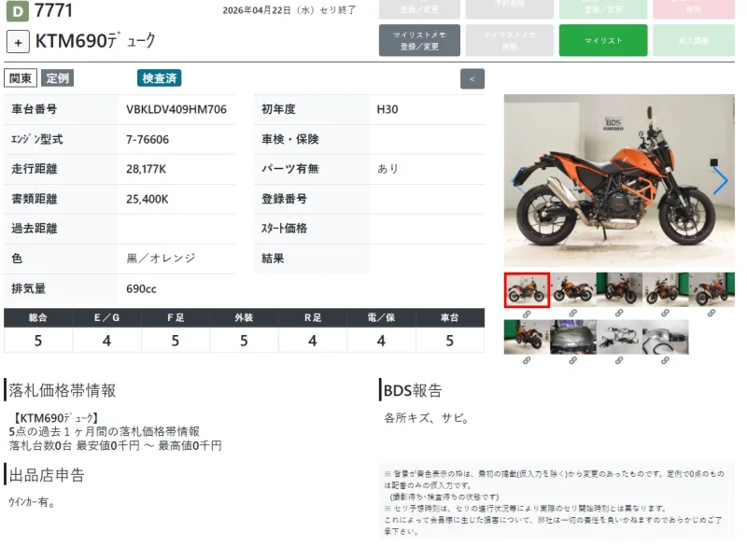
Task: Click the 定例 tag
Action: pos(57,78)
